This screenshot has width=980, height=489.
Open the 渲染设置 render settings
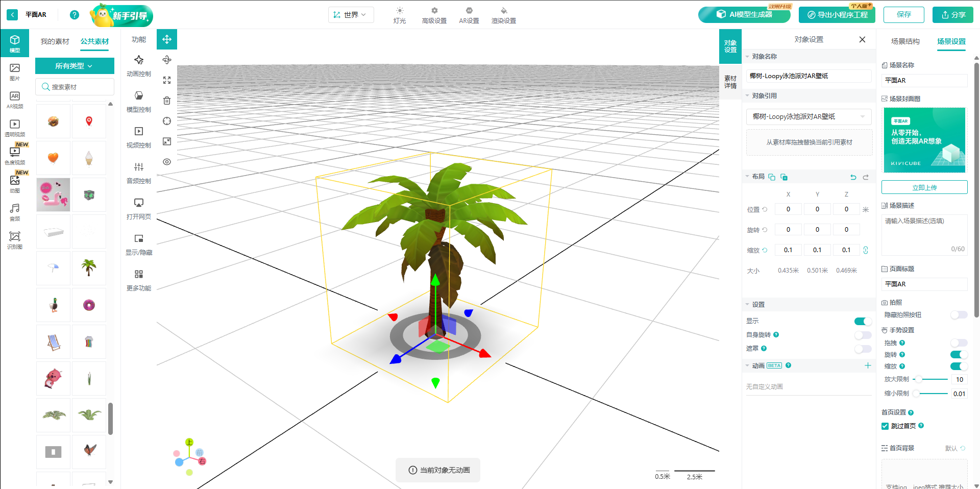503,15
